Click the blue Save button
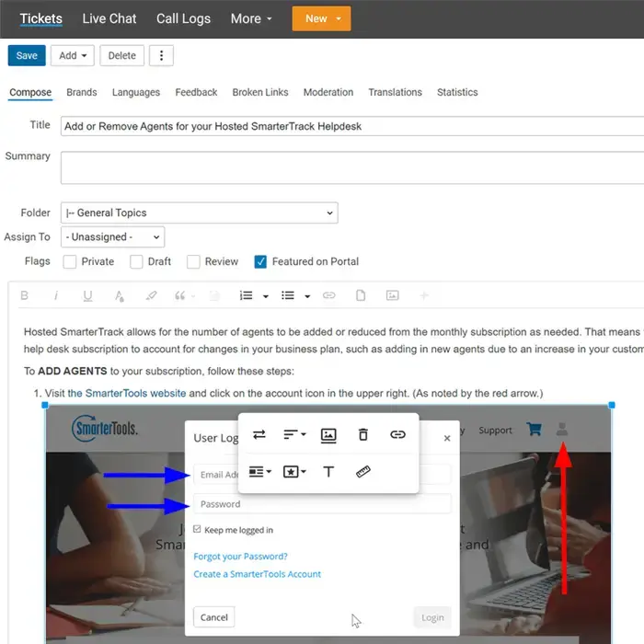This screenshot has height=644, width=644. (27, 55)
